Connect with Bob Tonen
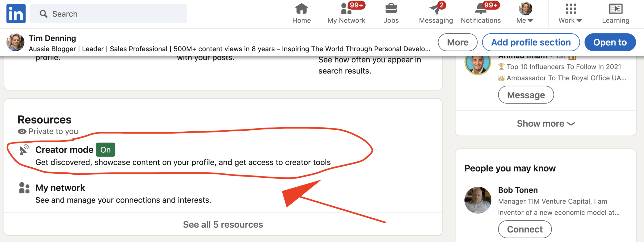Image resolution: width=644 pixels, height=242 pixels. 525,229
